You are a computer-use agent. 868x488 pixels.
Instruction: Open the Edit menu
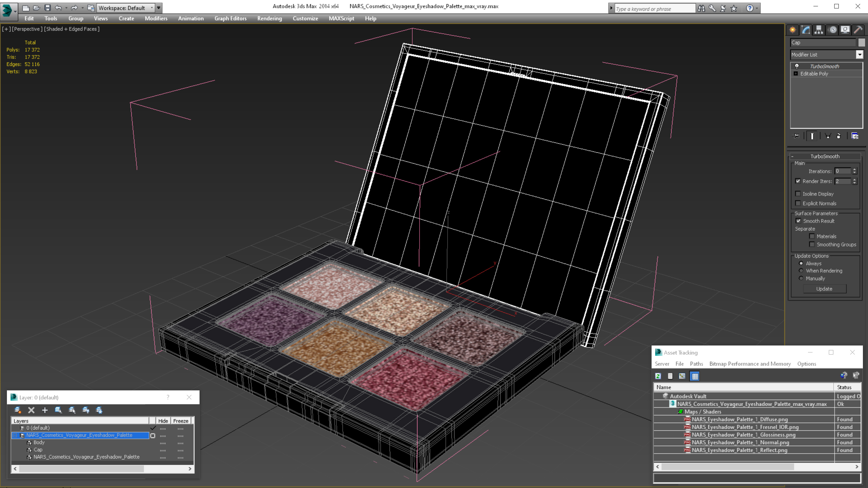pyautogui.click(x=29, y=18)
